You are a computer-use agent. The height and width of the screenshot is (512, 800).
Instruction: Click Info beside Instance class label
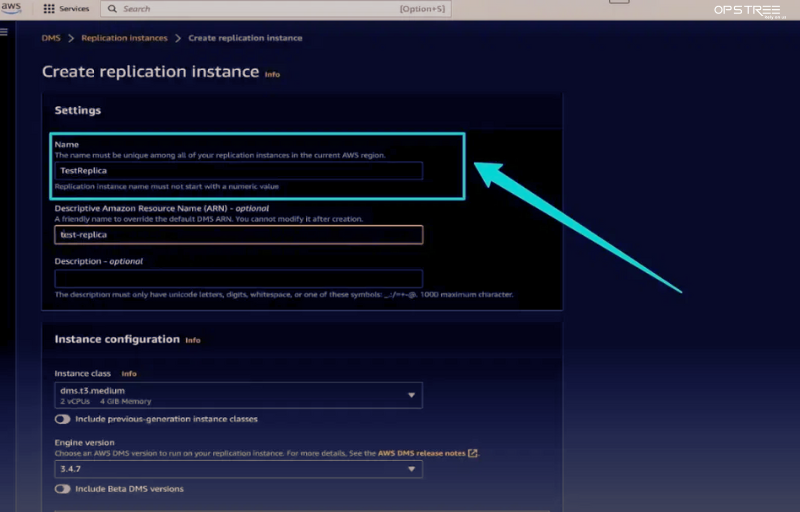pyautogui.click(x=129, y=373)
